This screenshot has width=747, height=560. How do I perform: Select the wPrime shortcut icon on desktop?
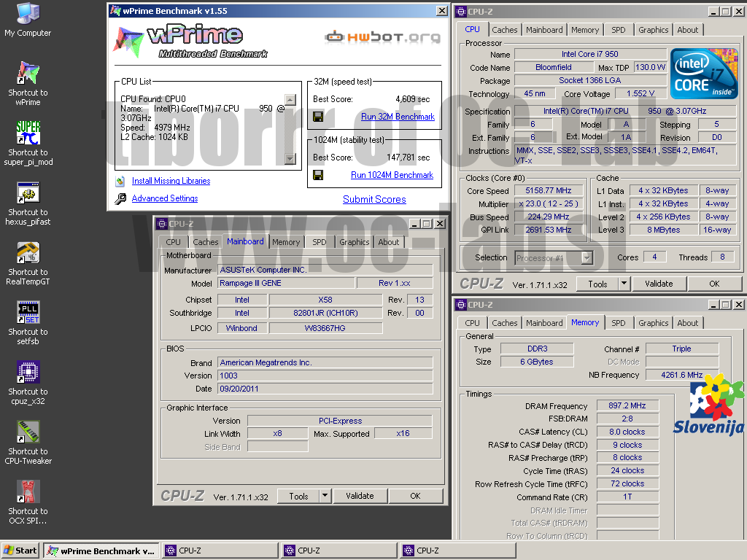point(28,73)
